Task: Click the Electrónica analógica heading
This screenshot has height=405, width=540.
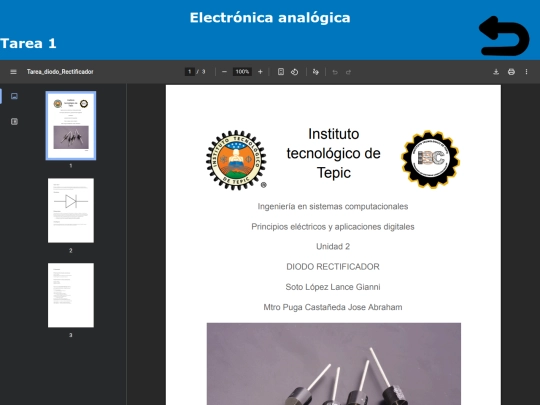Action: coord(270,18)
